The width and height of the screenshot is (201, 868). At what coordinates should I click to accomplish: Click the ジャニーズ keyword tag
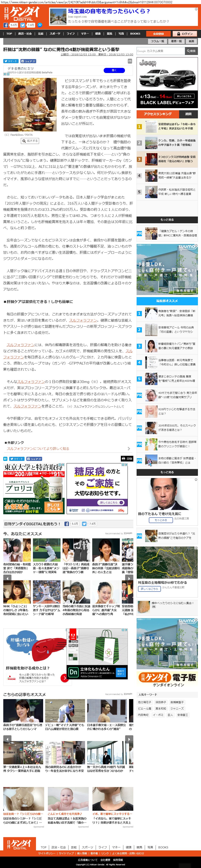click(177, 708)
